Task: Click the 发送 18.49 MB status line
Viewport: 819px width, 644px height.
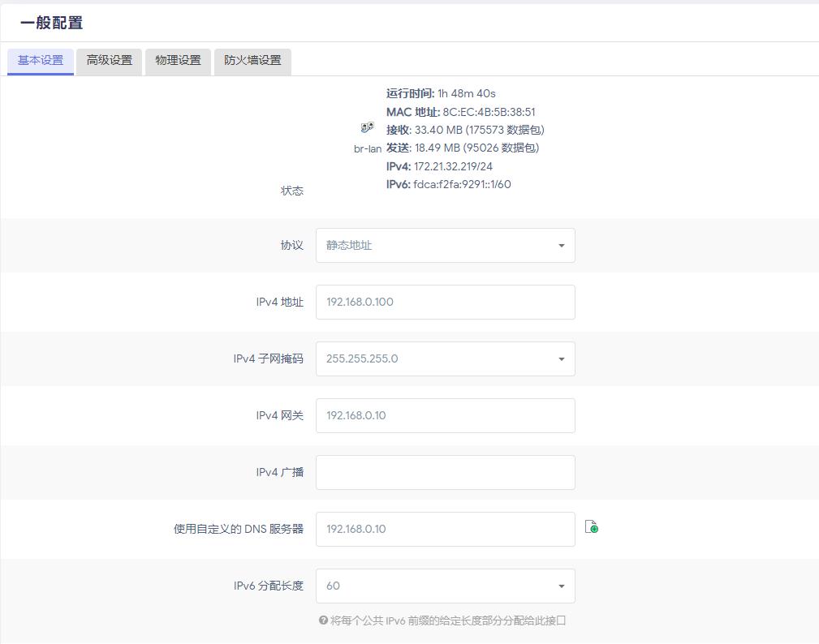Action: pyautogui.click(x=463, y=148)
